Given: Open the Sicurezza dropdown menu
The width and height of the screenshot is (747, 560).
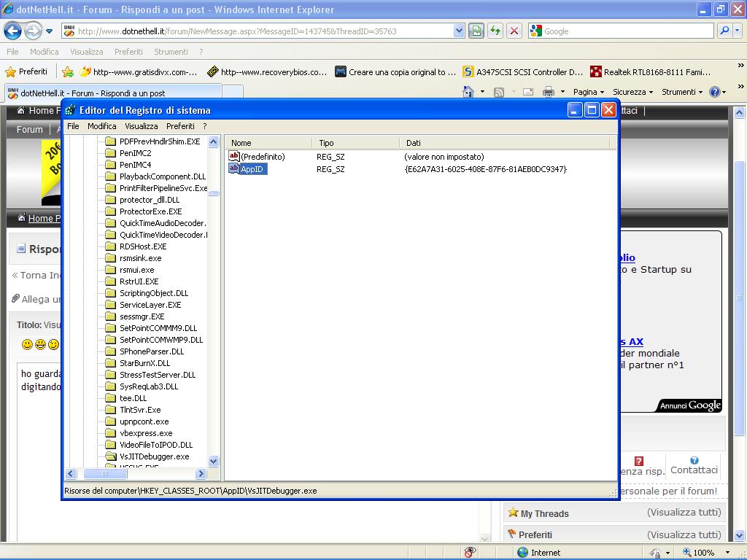Looking at the screenshot, I should [632, 92].
